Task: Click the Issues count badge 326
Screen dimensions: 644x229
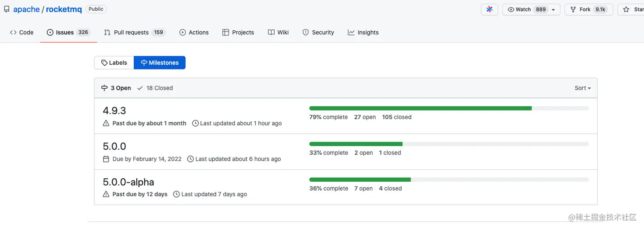Action: coord(83,32)
